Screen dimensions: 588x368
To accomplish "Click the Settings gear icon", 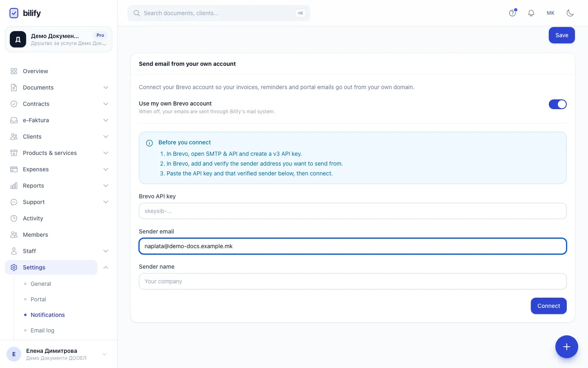I will pyautogui.click(x=14, y=267).
